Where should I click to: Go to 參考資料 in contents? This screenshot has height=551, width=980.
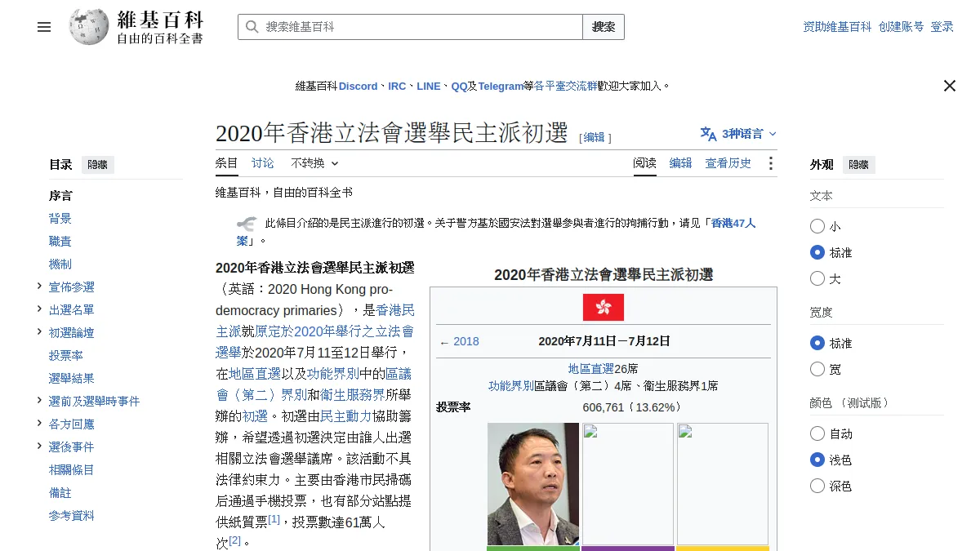72,516
